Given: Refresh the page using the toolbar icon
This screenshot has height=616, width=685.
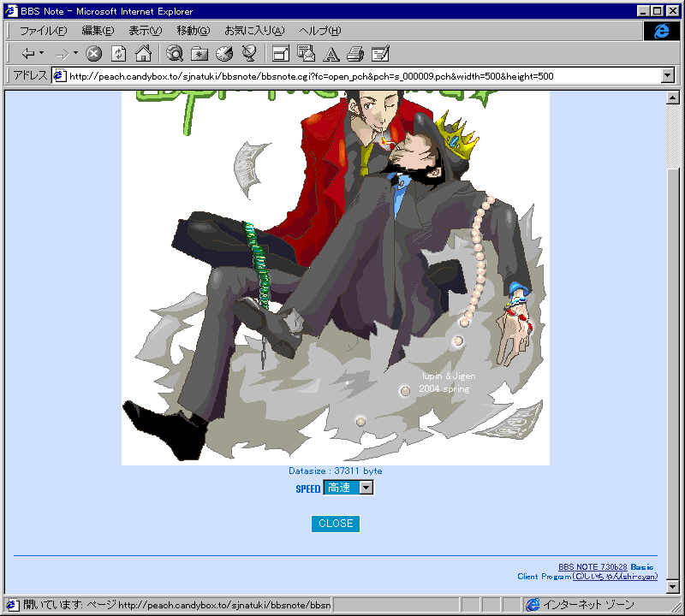Looking at the screenshot, I should coord(118,54).
